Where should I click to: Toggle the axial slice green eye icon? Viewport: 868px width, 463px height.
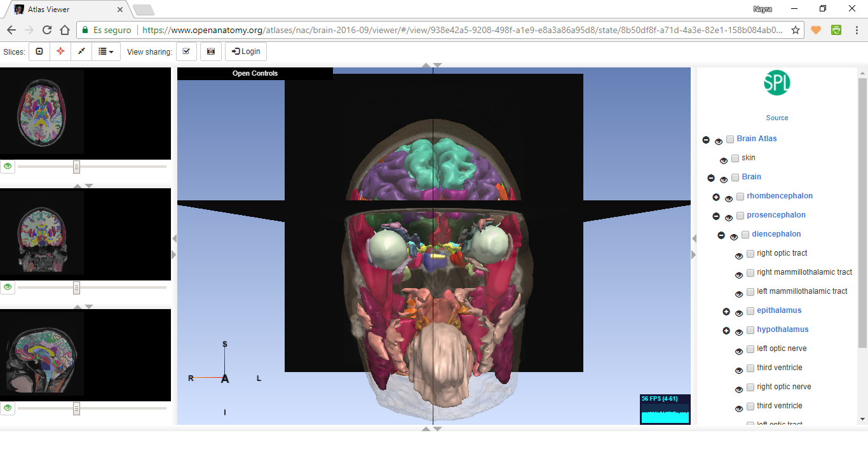[x=8, y=167]
